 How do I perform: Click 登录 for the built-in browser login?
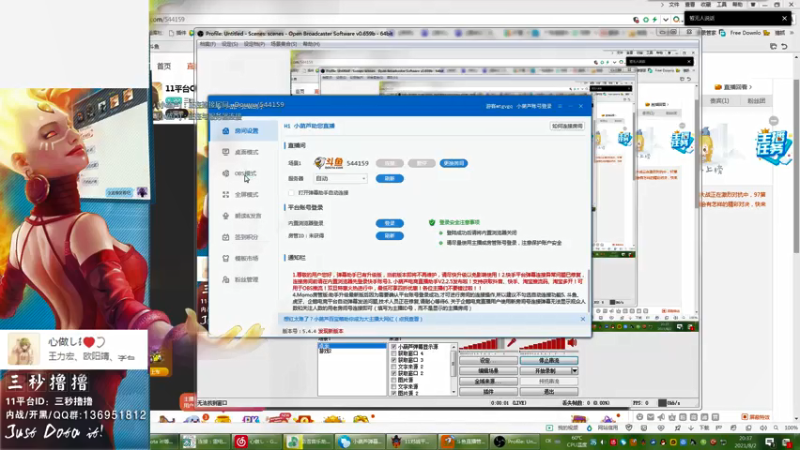[390, 223]
